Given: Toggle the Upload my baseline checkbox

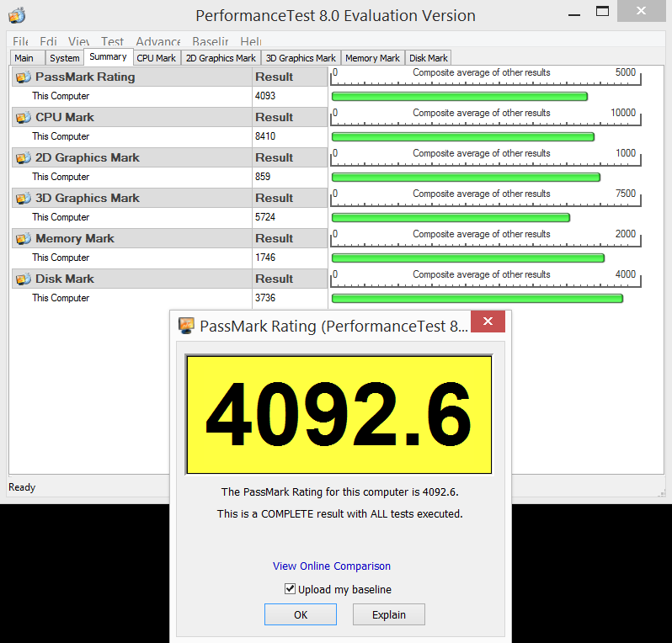Looking at the screenshot, I should [290, 588].
